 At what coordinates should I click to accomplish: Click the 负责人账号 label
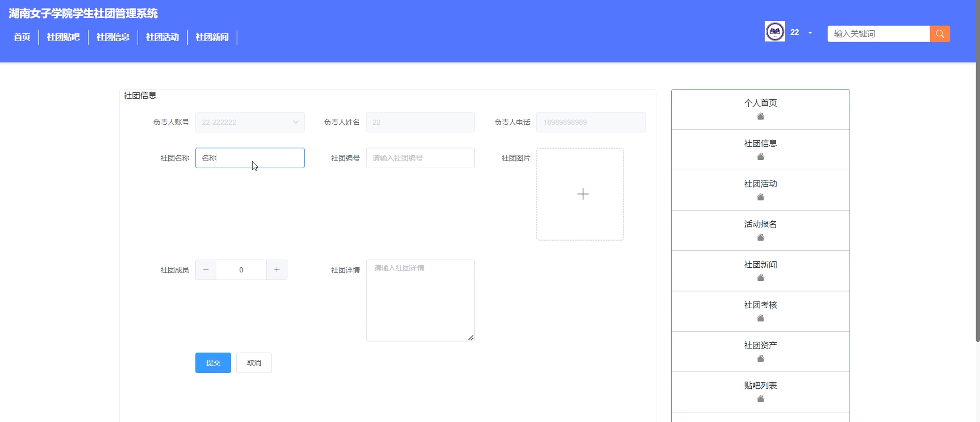coord(171,122)
